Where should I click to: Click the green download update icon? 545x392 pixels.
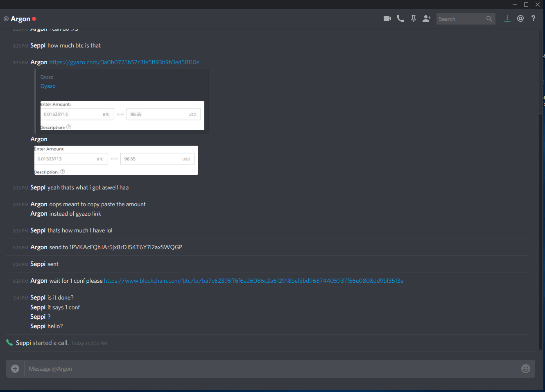click(x=507, y=18)
